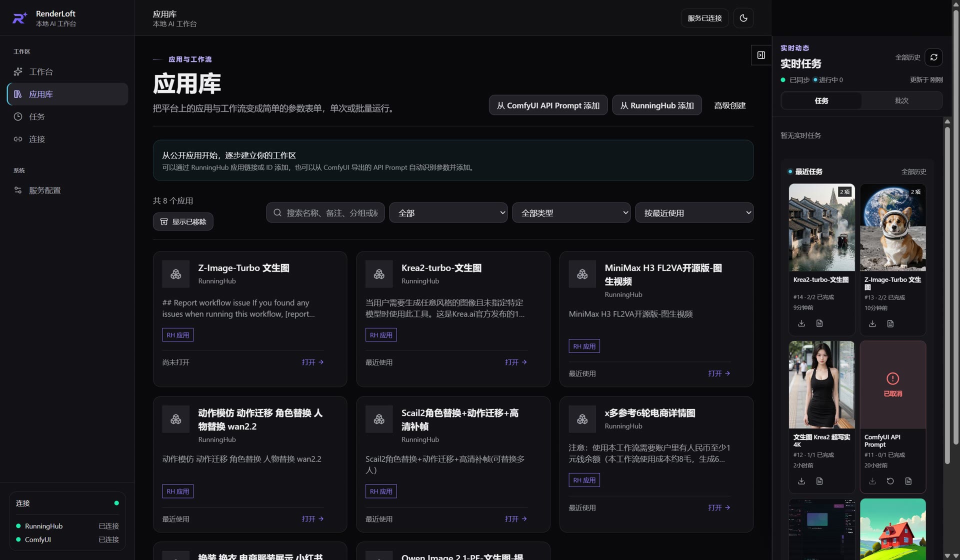
Task: Click the x多参考6轮电商详情图 app icon
Action: coord(582,419)
